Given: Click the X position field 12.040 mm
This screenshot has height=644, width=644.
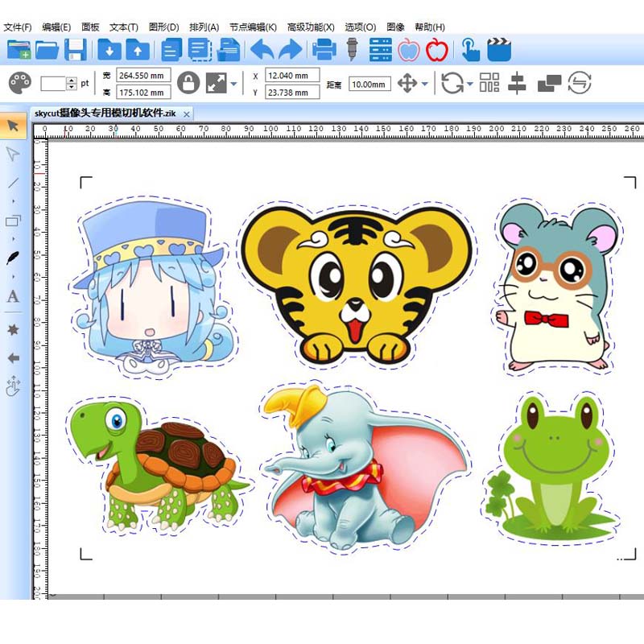Looking at the screenshot, I should coord(292,76).
